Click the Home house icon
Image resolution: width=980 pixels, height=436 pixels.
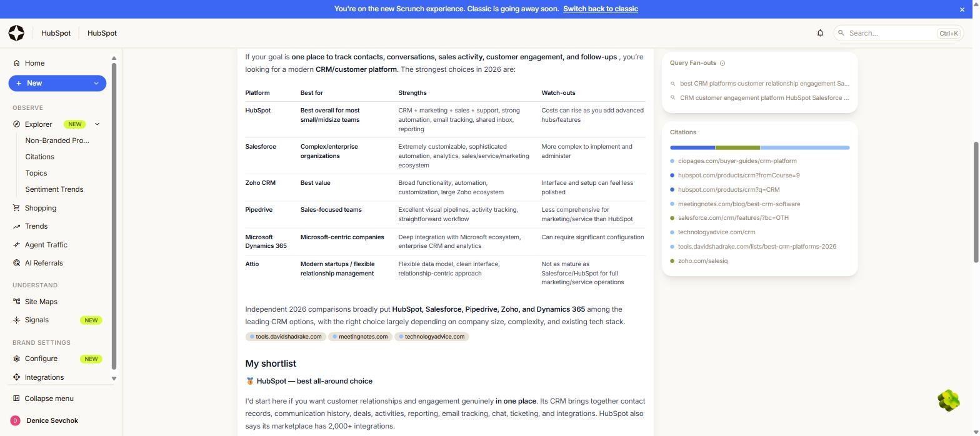click(x=16, y=63)
